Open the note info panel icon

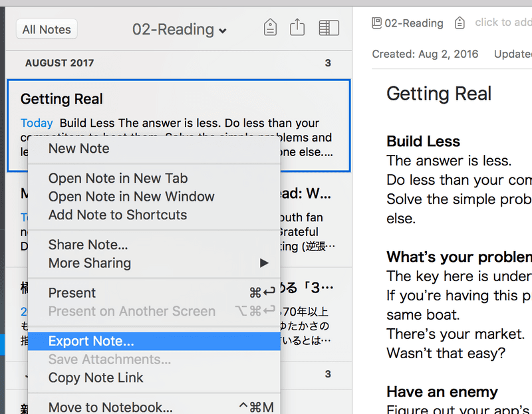point(328,27)
